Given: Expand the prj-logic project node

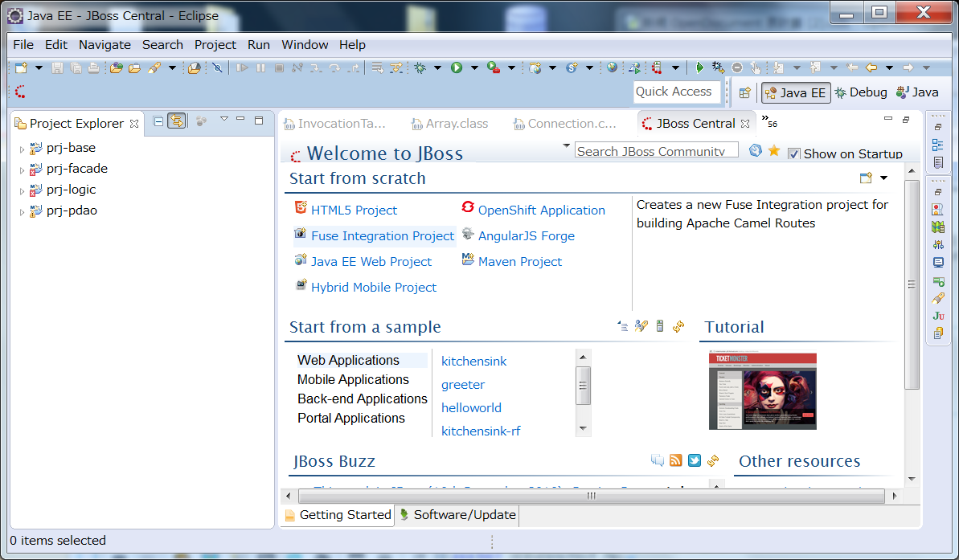Looking at the screenshot, I should click(22, 191).
